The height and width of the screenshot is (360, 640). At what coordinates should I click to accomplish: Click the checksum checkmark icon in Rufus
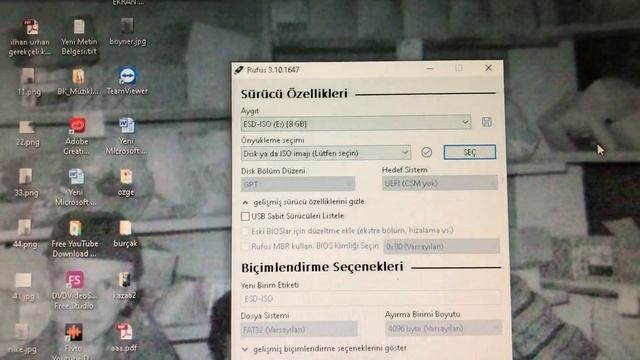tap(426, 152)
